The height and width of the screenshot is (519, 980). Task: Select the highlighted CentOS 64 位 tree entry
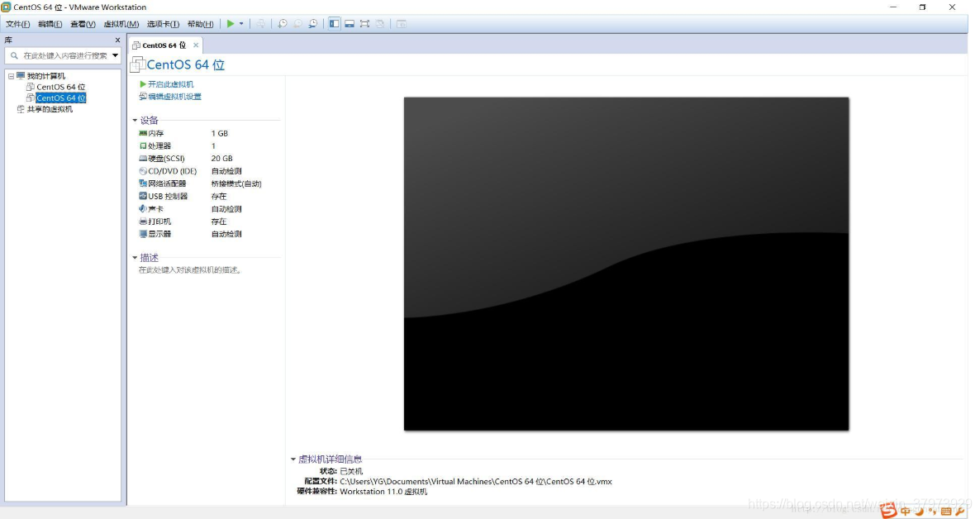pos(60,98)
